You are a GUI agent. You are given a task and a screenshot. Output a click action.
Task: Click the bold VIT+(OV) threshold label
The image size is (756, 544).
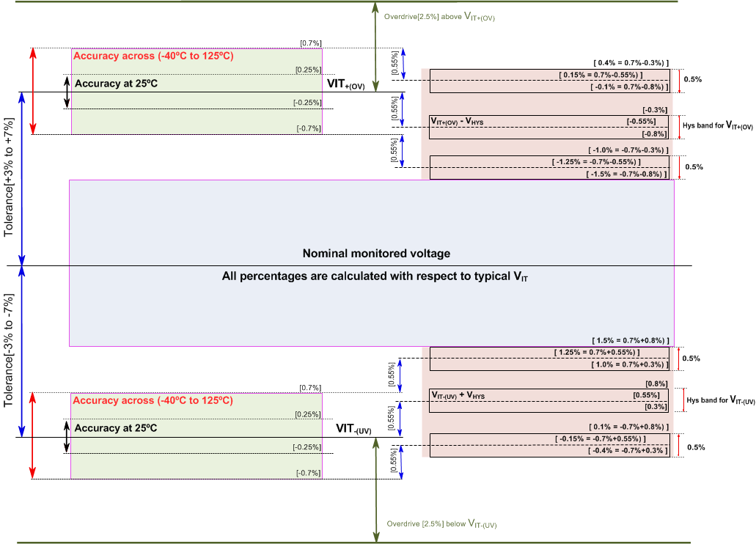point(345,85)
